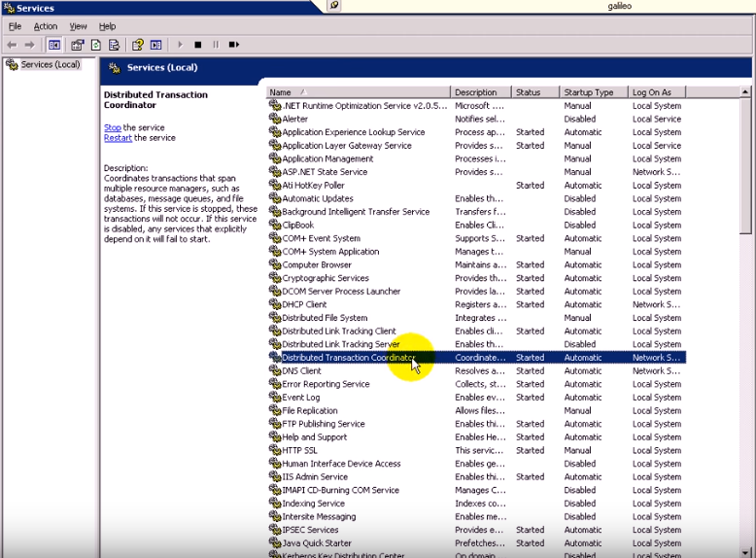Select the IIS Admin Service row
This screenshot has width=756, height=558.
click(x=315, y=476)
